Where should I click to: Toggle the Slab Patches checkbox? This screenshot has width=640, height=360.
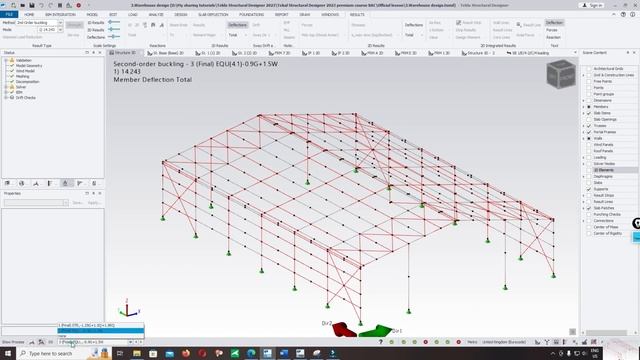[589, 208]
